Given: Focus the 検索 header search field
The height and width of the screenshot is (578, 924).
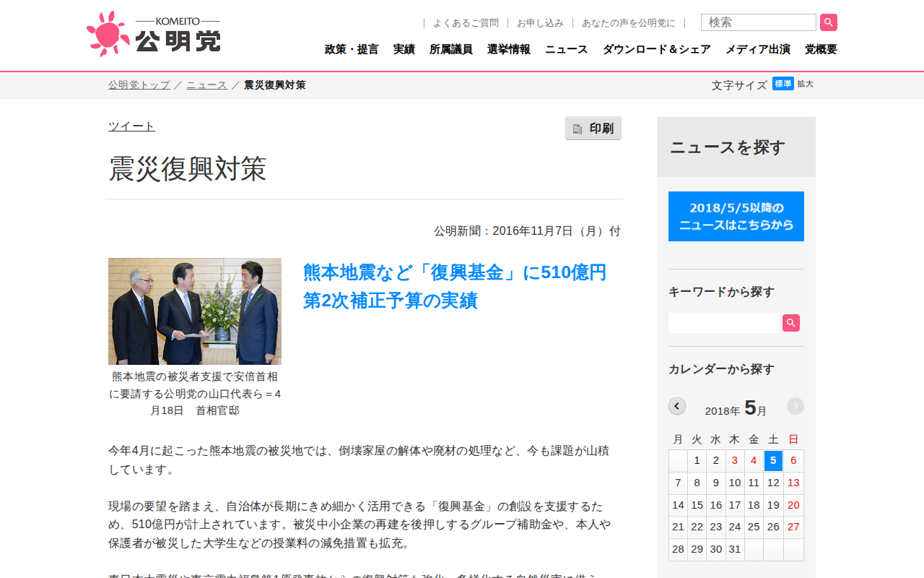Looking at the screenshot, I should click(x=759, y=22).
